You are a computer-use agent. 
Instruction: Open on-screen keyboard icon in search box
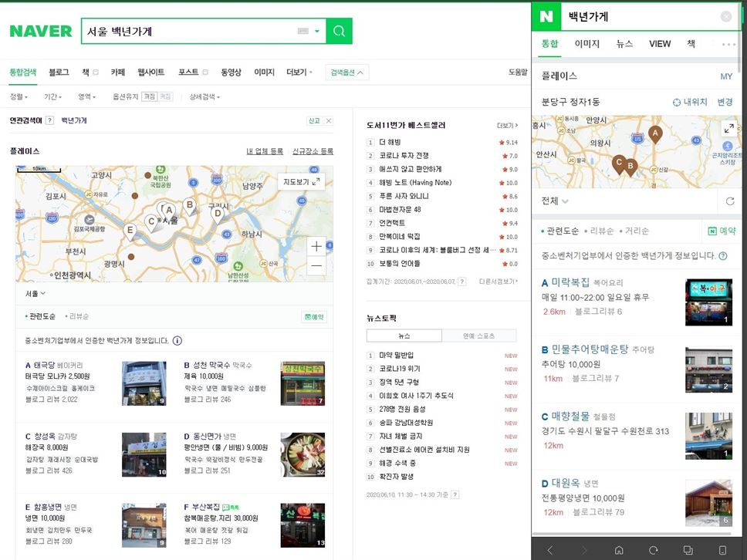coord(303,31)
